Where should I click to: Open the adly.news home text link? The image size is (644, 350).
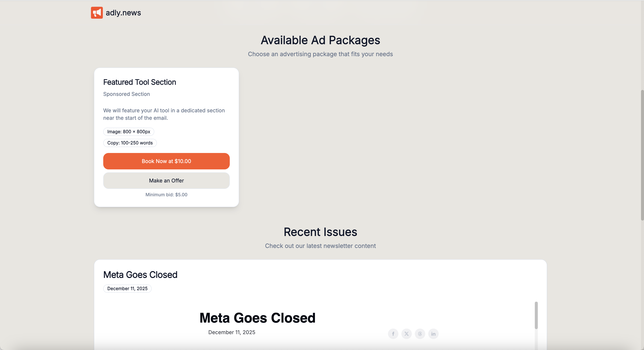pos(123,13)
